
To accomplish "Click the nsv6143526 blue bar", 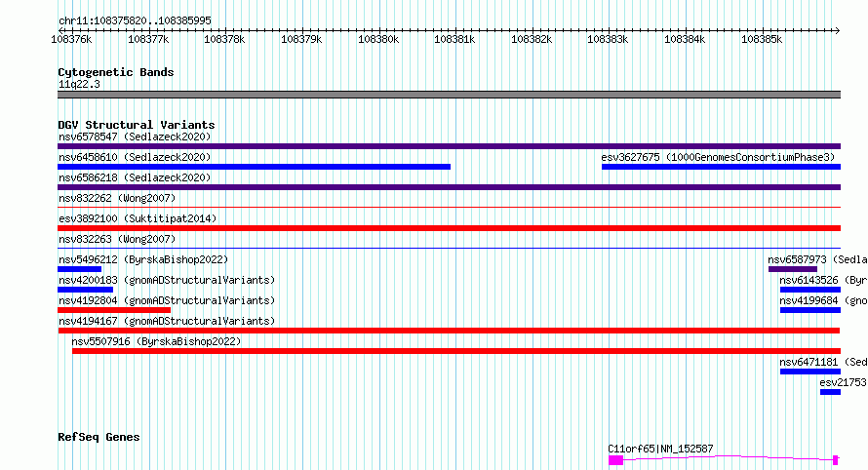I will click(x=810, y=290).
